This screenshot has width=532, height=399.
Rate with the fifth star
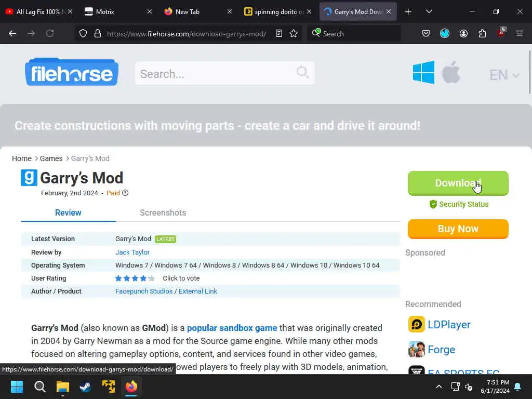coord(151,278)
